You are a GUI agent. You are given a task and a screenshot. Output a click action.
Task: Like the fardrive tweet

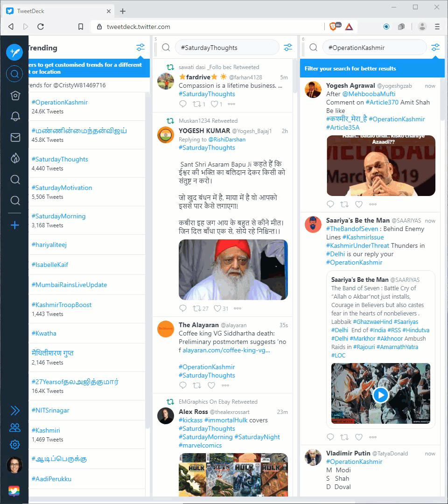(x=214, y=104)
